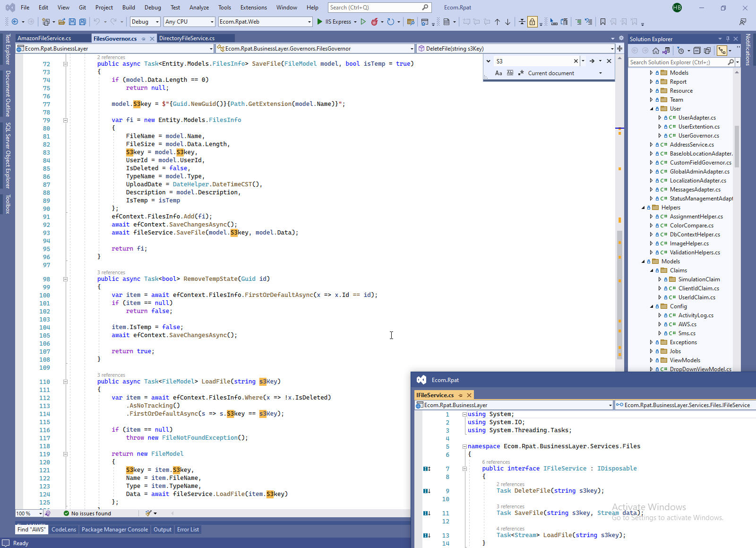The width and height of the screenshot is (756, 548).
Task: Switch to the AmazonFileService.cs tab
Action: [x=44, y=38]
